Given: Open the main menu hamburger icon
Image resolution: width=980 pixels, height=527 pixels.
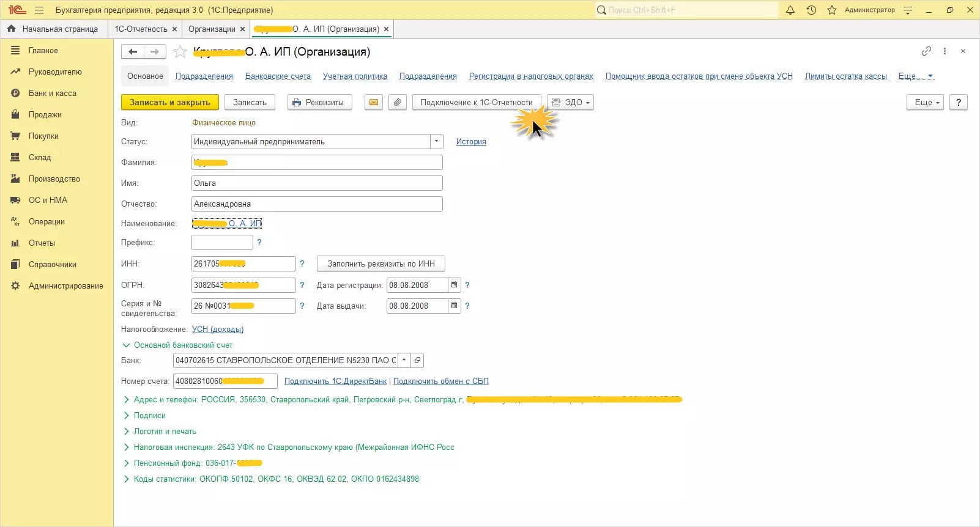Looking at the screenshot, I should tap(39, 10).
